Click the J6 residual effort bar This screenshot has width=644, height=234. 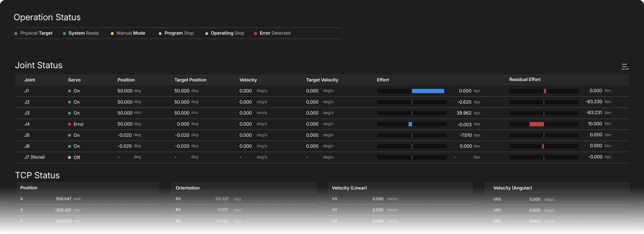tap(543, 146)
